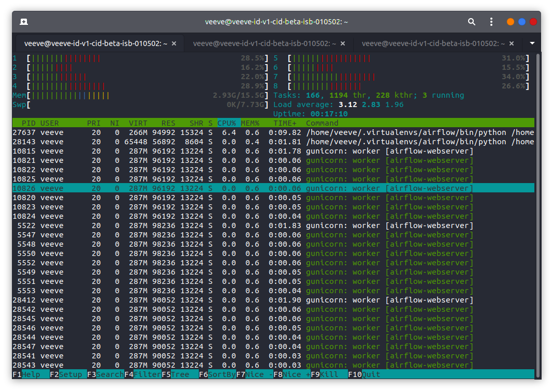Sort by the VIRT column header
This screenshot has height=392, width=553.
tap(138, 123)
